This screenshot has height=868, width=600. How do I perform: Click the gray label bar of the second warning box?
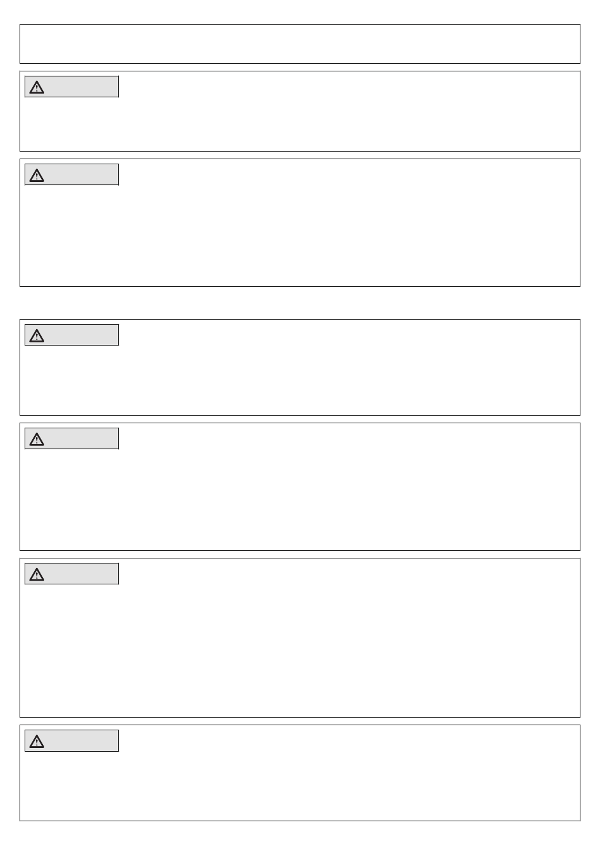pyautogui.click(x=72, y=174)
